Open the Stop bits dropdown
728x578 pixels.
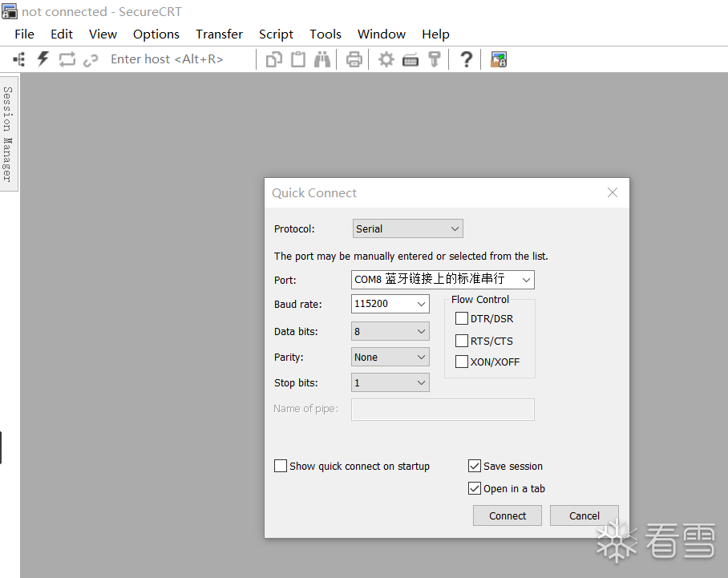pos(390,382)
